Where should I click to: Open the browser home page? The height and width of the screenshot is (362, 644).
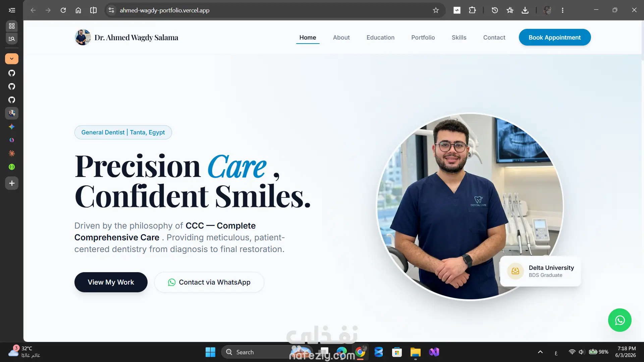point(78,10)
